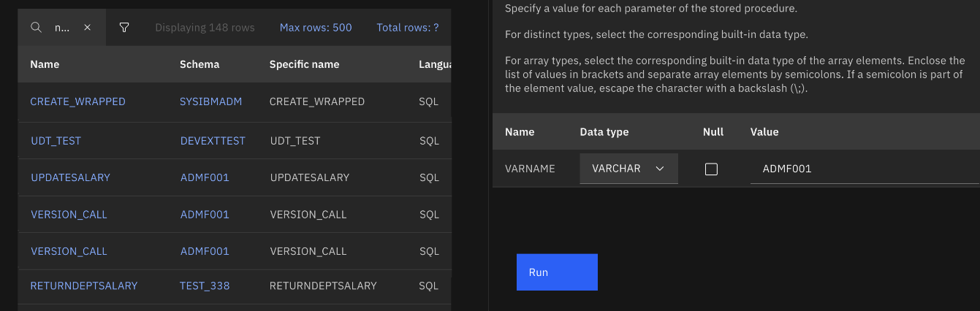Click inside the search text box
Screen dimensions: 980x311
pyautogui.click(x=63, y=28)
